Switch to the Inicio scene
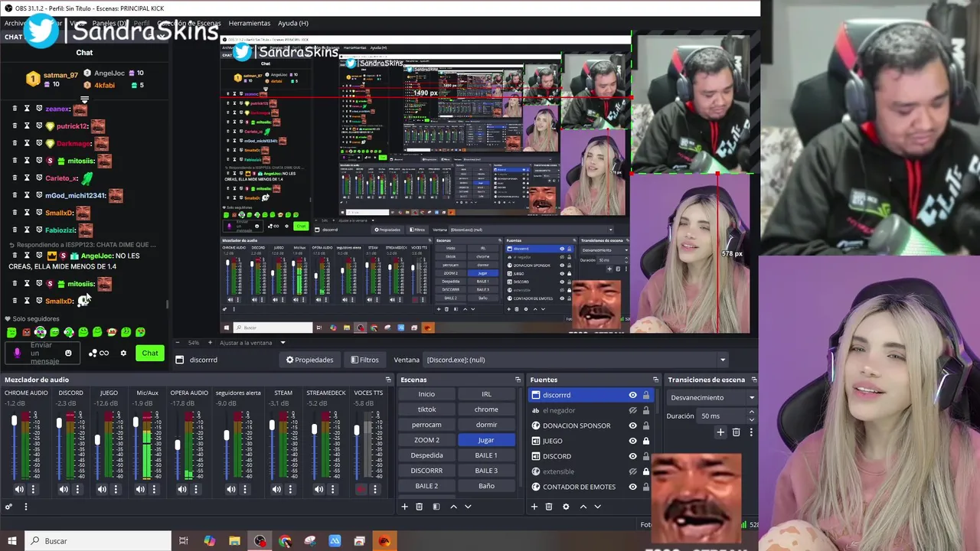The height and width of the screenshot is (551, 980). pos(426,394)
